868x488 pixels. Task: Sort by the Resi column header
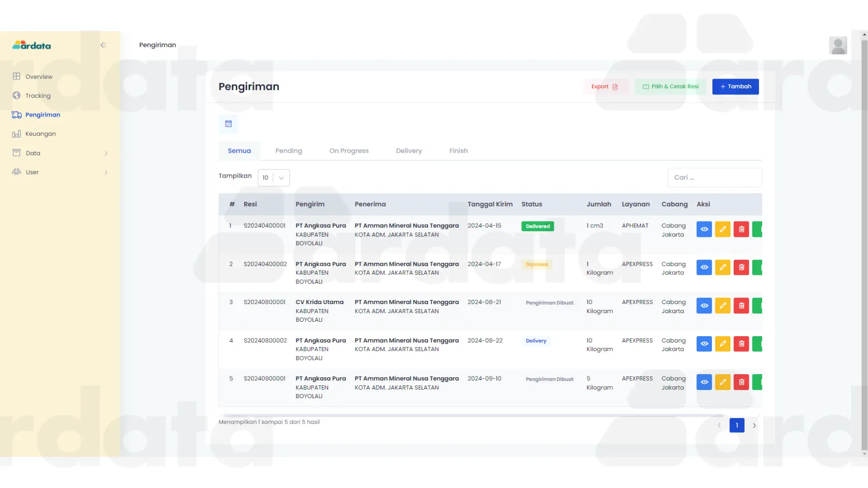pos(250,204)
